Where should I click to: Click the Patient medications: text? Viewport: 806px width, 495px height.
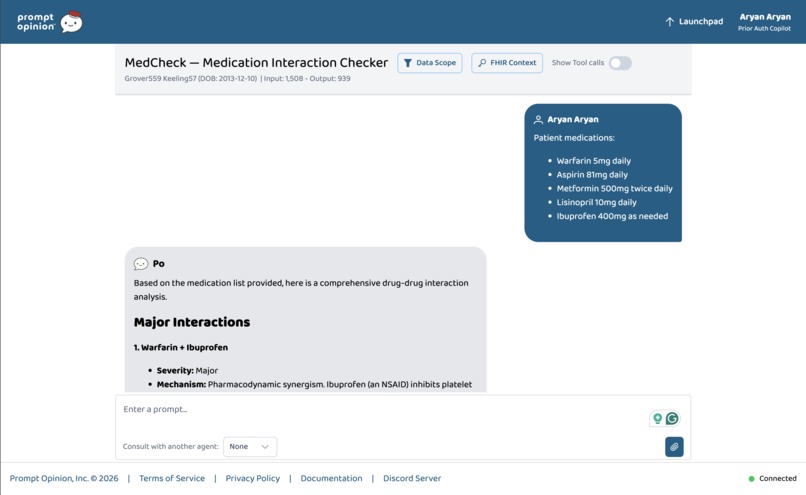(574, 138)
